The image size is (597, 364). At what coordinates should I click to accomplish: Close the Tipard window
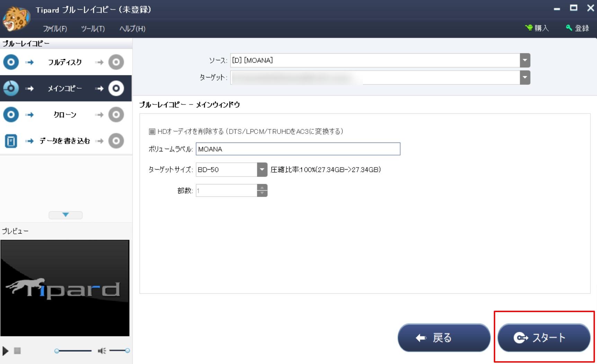pyautogui.click(x=590, y=8)
